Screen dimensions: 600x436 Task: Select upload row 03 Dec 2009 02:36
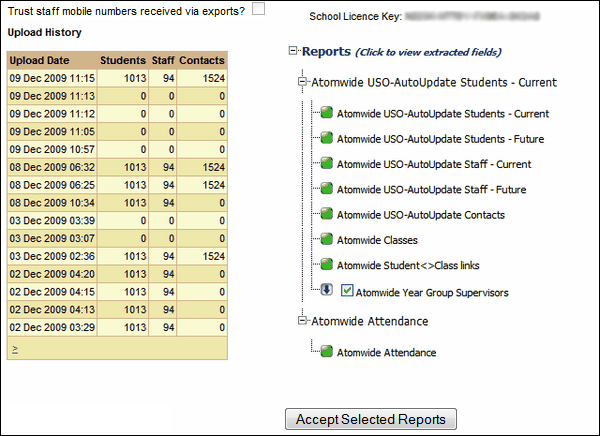coord(117,256)
